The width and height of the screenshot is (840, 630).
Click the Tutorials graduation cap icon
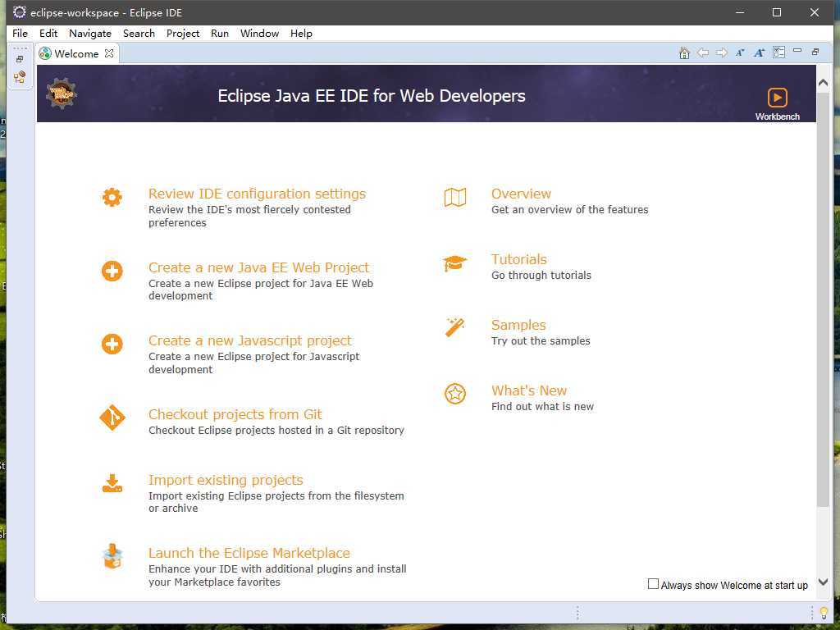(x=454, y=263)
